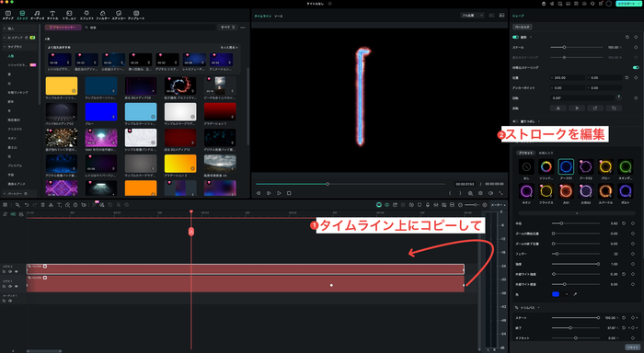Click the fullscreen expand icon in preview

(500, 193)
